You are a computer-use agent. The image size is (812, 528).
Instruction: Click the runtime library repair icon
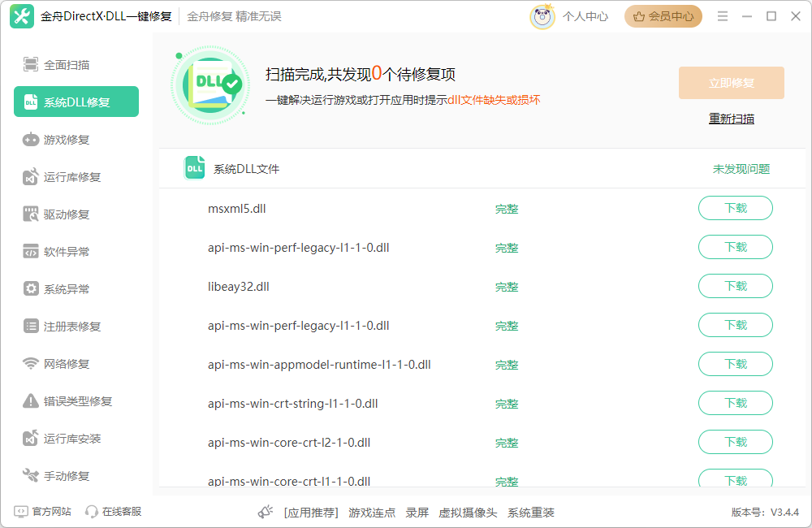click(31, 177)
